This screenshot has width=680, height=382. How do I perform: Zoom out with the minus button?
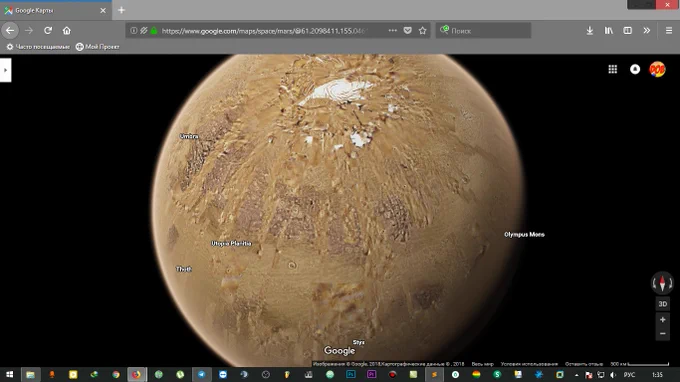[663, 334]
